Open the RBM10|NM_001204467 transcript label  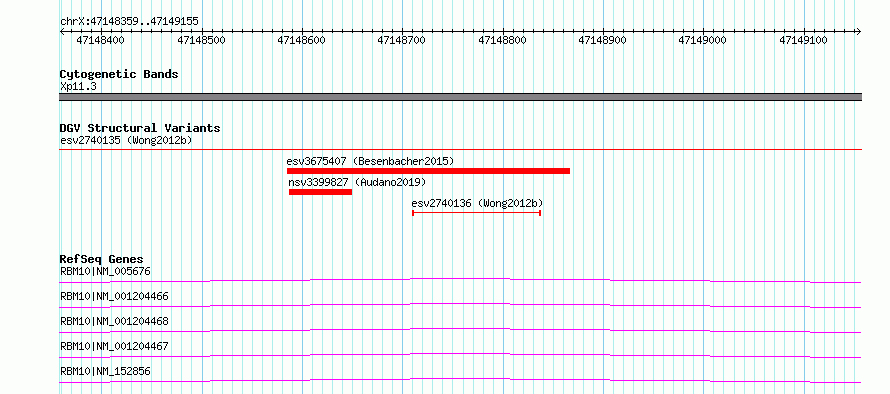[114, 346]
